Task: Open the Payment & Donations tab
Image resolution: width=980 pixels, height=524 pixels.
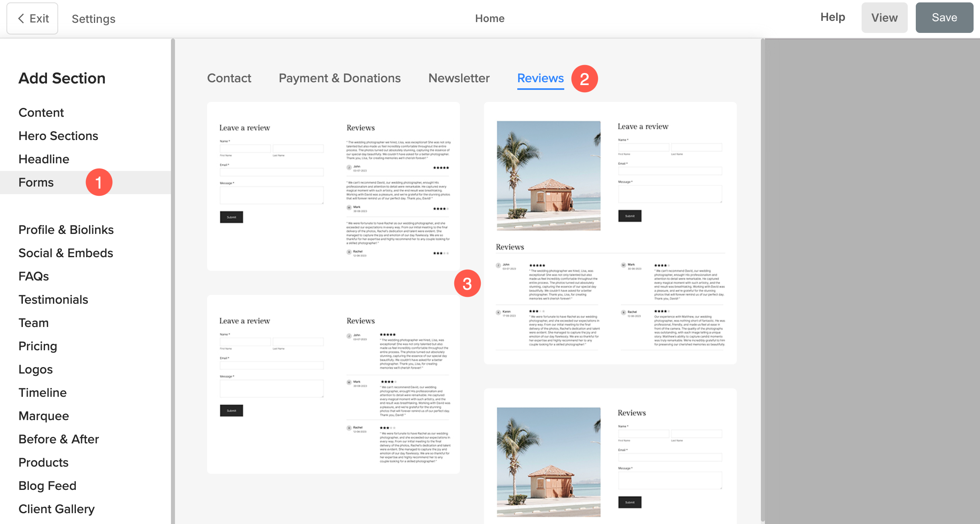Action: click(x=340, y=78)
